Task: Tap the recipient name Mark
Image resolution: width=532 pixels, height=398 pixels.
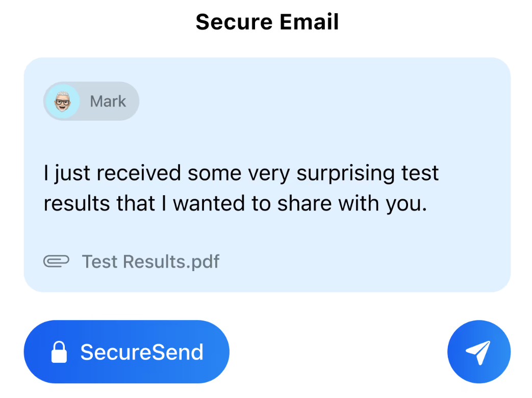Action: pyautogui.click(x=108, y=101)
